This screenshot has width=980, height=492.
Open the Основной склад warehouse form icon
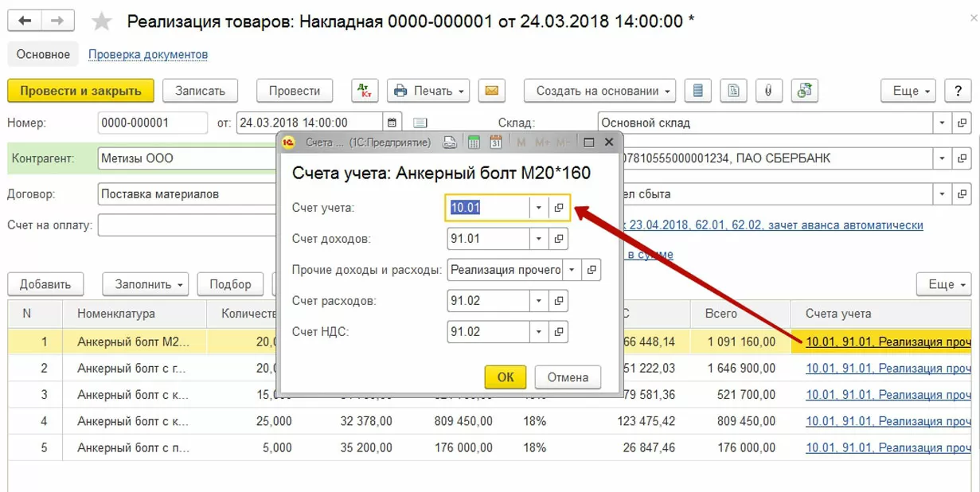[962, 123]
